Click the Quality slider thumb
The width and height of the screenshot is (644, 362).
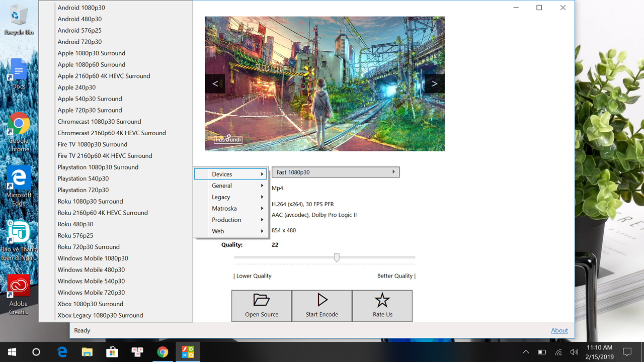point(337,257)
